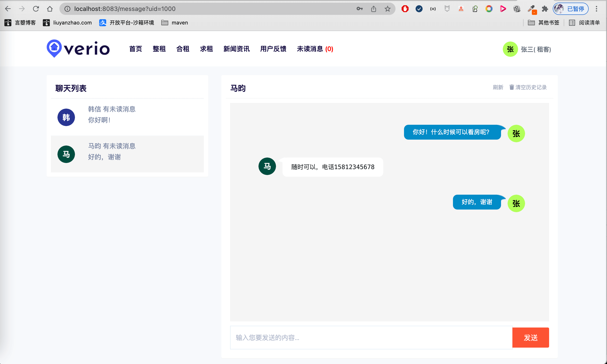Click the 刷新 refresh link
The image size is (607, 364).
(x=498, y=87)
